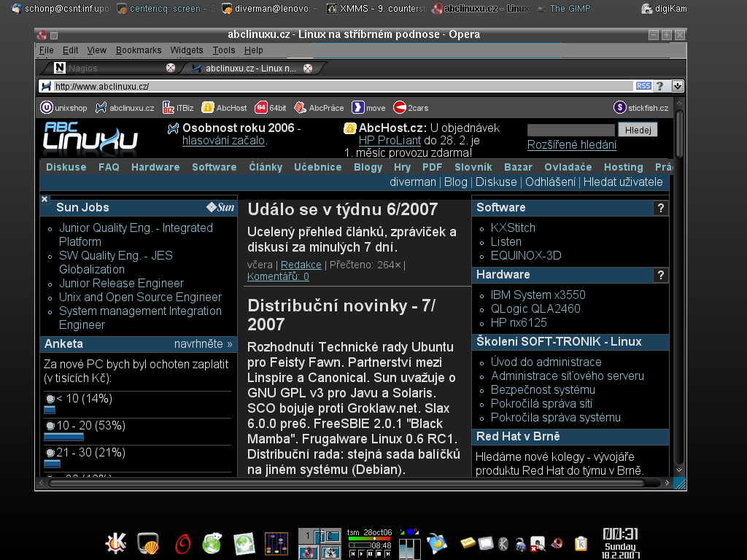
Task: Click 'navrhněte »' in the Anketa header
Action: coord(204,344)
